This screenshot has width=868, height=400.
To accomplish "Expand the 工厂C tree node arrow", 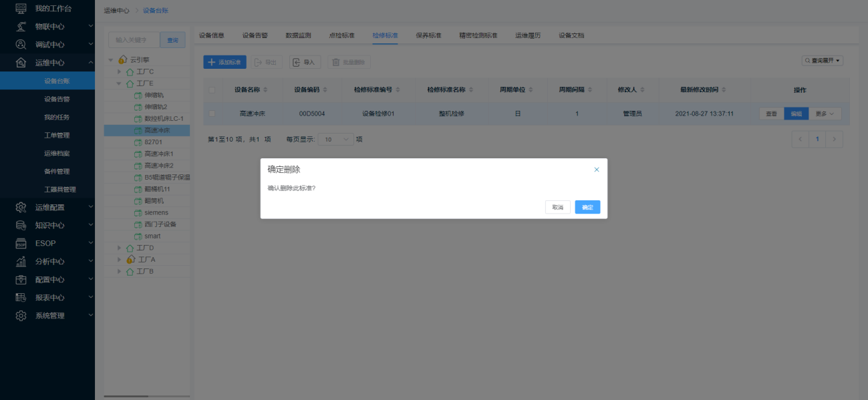I will [120, 71].
